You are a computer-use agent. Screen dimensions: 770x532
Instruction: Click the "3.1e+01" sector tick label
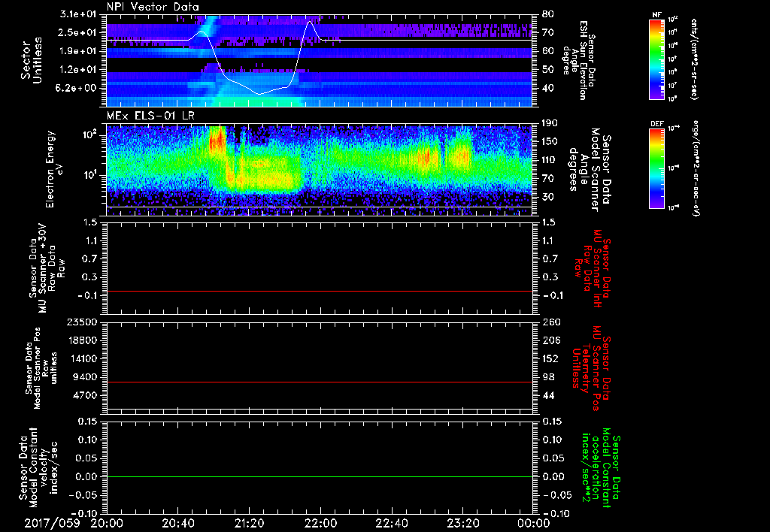pyautogui.click(x=77, y=14)
